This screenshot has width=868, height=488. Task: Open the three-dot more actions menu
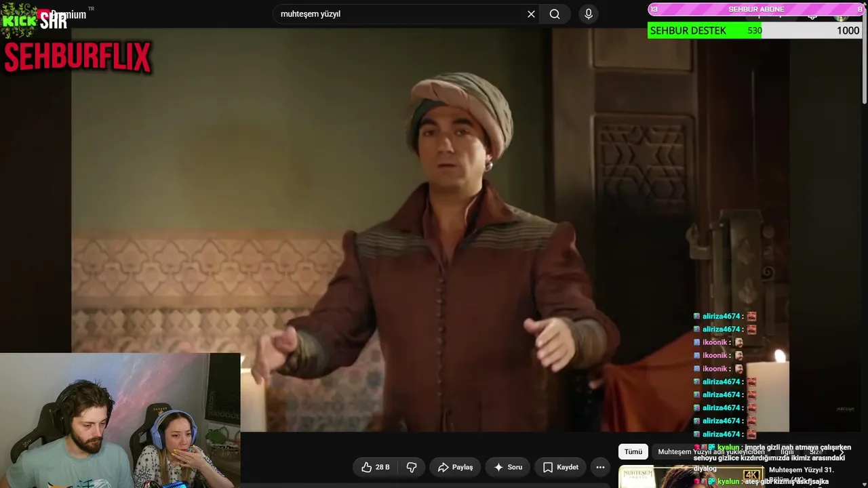pyautogui.click(x=600, y=467)
